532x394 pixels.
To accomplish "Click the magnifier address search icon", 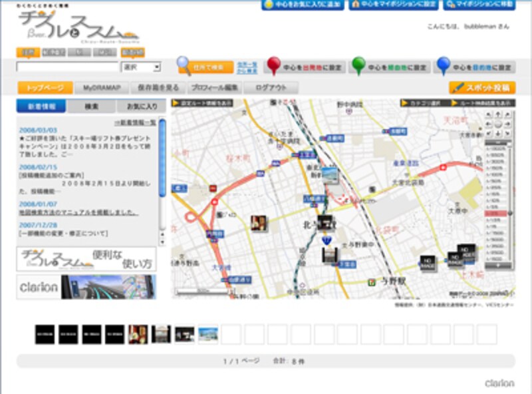I will tap(184, 66).
